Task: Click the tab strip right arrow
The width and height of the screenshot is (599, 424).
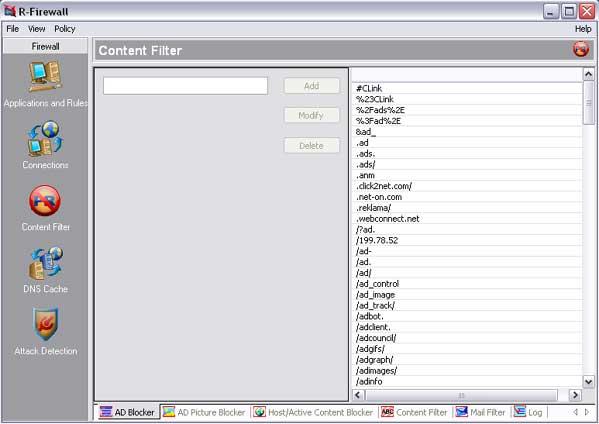Action: pyautogui.click(x=587, y=412)
